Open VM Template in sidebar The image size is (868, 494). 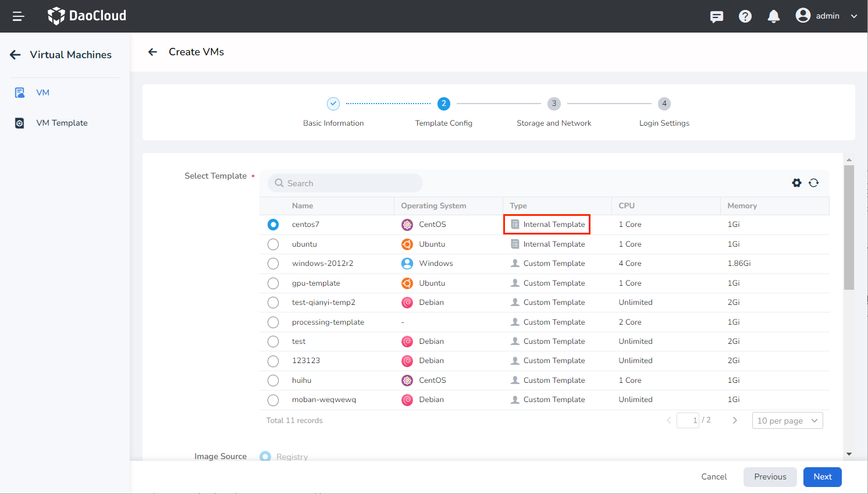point(62,123)
